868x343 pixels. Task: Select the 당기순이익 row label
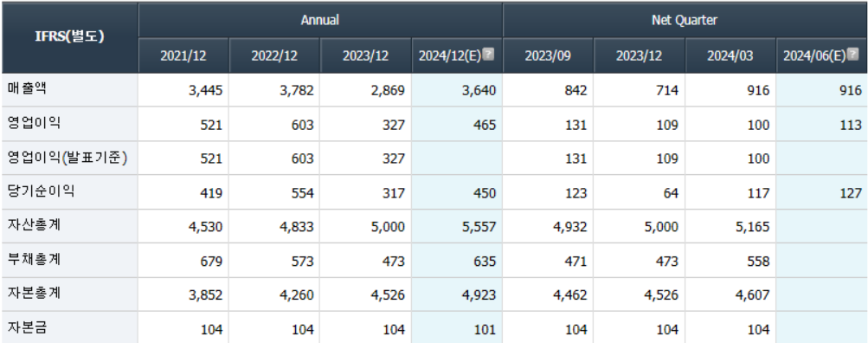(41, 191)
